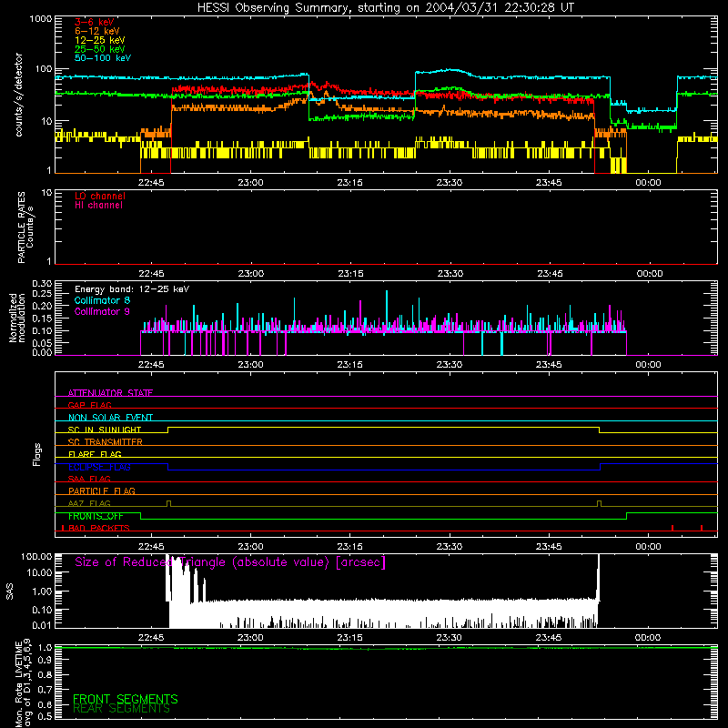Click the FLARE FLAG label
Image resolution: width=728 pixels, height=728 pixels.
(95, 454)
